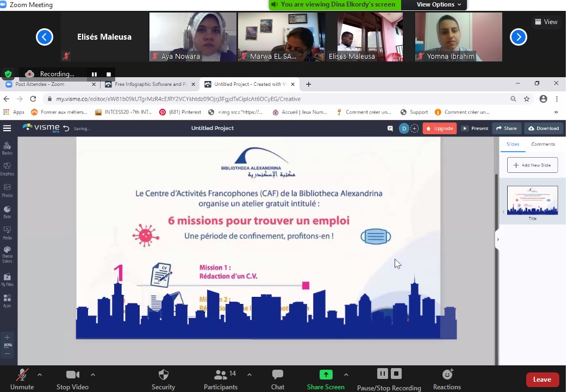Expand Participants options caret
This screenshot has width=568, height=392.
[249, 375]
